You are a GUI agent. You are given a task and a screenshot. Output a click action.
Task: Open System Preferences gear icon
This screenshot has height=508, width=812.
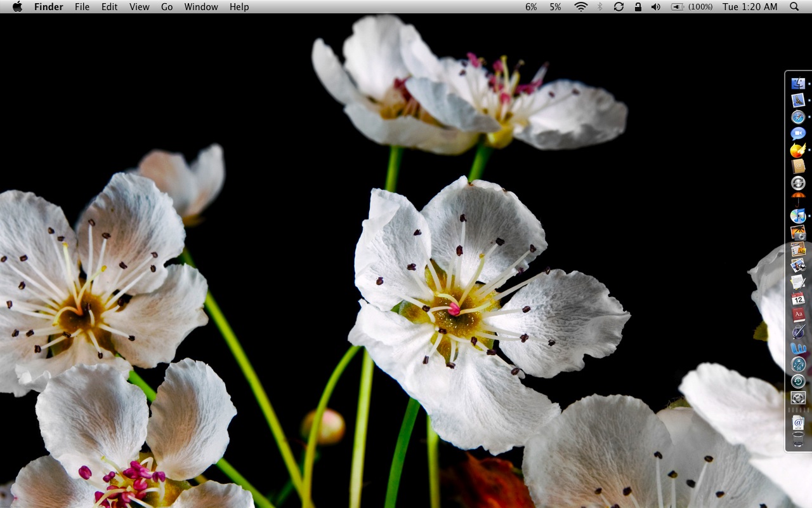798,398
